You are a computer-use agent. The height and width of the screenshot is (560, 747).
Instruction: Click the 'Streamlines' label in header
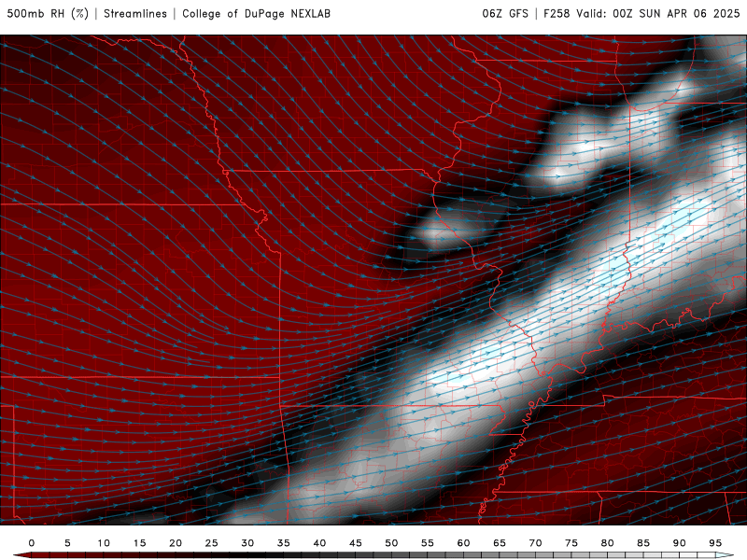coord(135,14)
